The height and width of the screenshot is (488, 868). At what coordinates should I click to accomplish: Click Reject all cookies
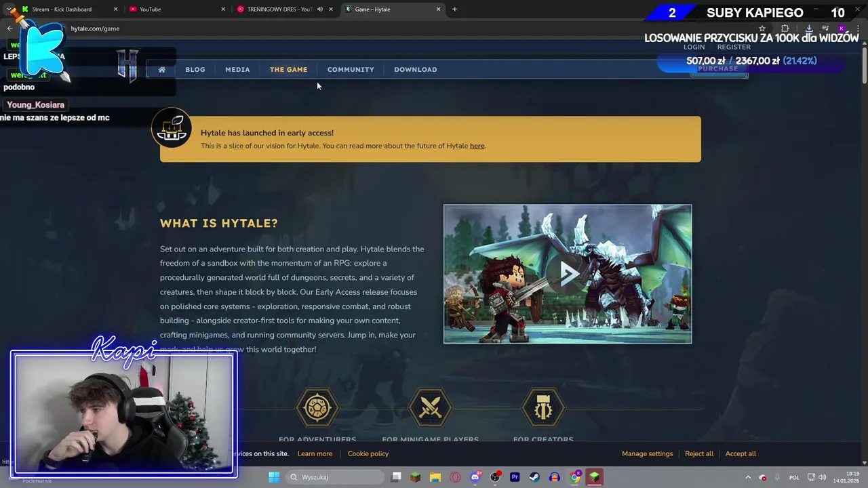[x=699, y=453]
